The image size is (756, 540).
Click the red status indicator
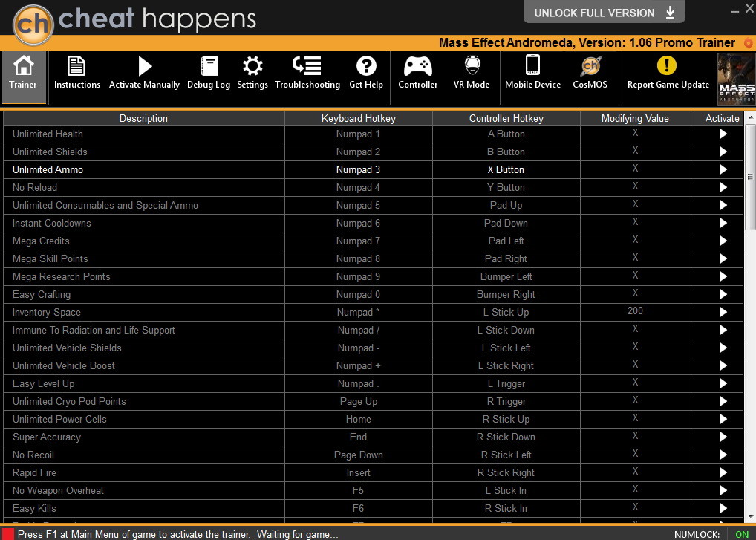7,534
